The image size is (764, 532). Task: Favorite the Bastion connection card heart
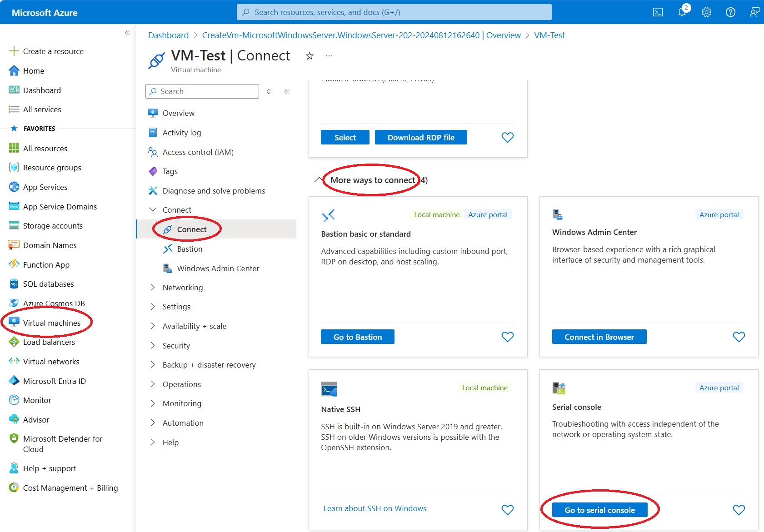coord(507,337)
